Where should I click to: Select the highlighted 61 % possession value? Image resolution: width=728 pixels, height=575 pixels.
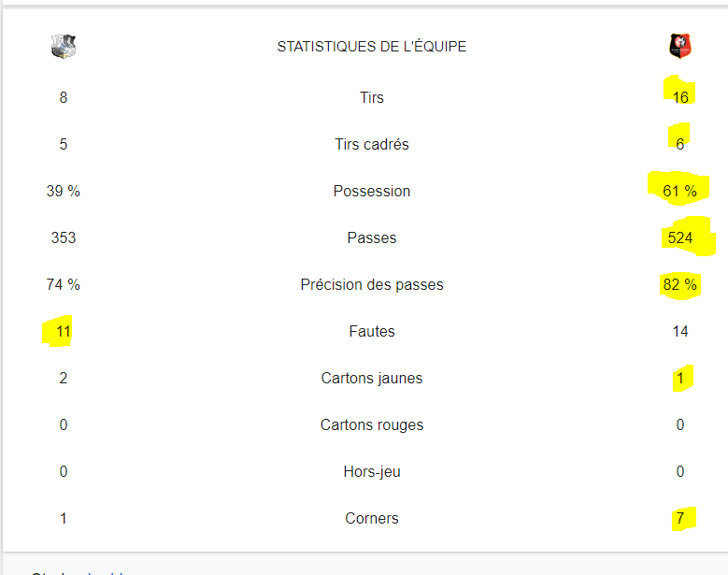(679, 191)
